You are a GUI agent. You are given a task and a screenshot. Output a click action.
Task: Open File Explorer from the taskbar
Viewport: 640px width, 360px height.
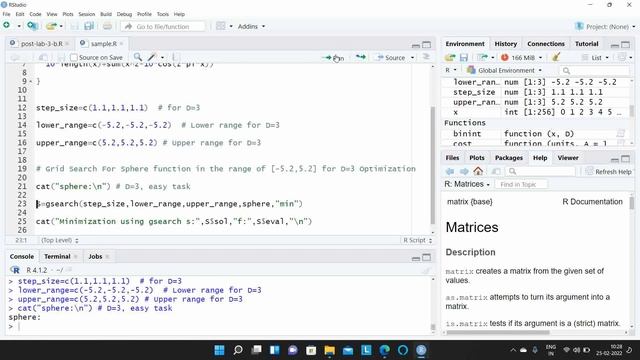[329, 350]
